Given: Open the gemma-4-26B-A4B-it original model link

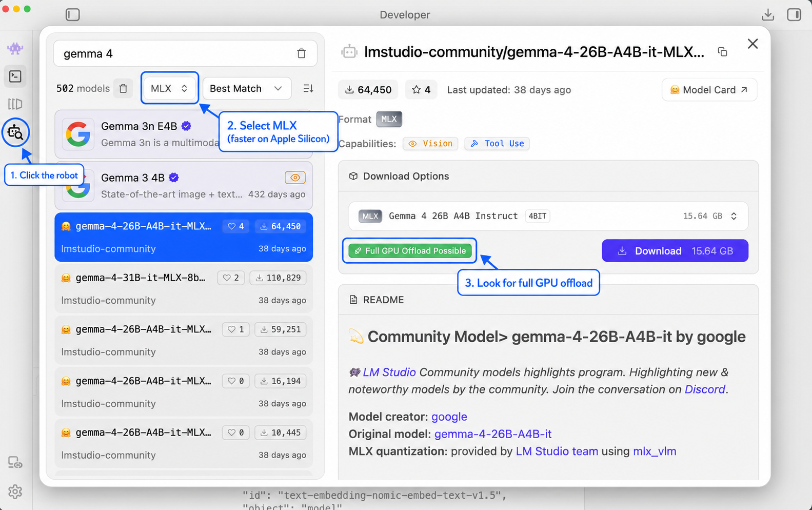Looking at the screenshot, I should [x=493, y=434].
